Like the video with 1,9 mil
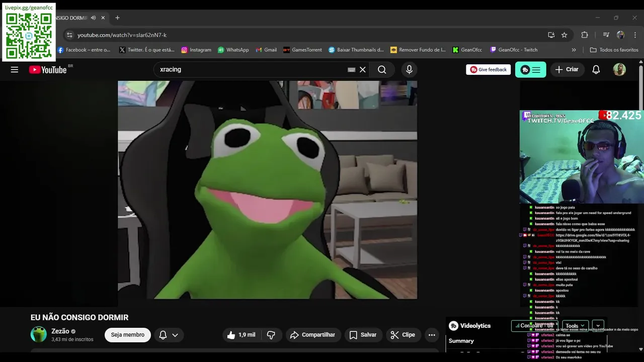Viewport: 644px width, 362px height. [241, 335]
